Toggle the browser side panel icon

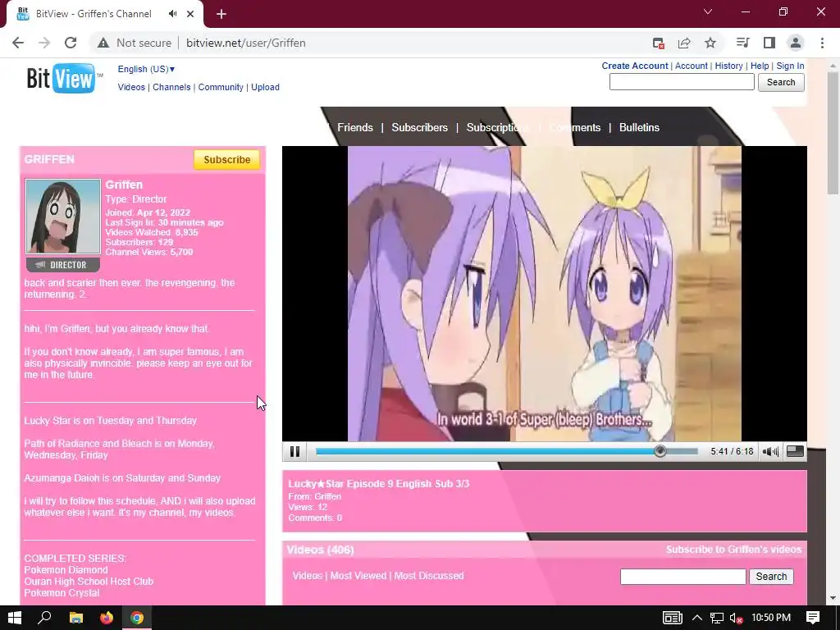click(769, 43)
